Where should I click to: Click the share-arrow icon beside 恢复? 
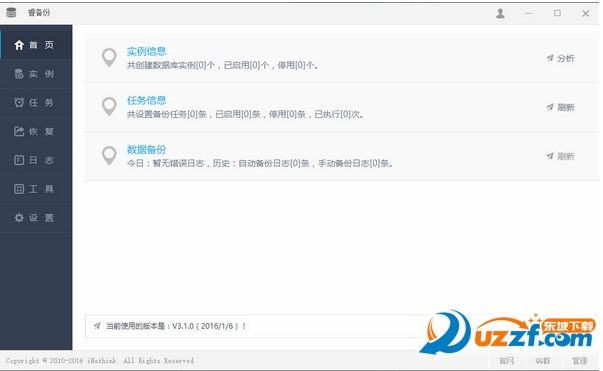[x=19, y=131]
